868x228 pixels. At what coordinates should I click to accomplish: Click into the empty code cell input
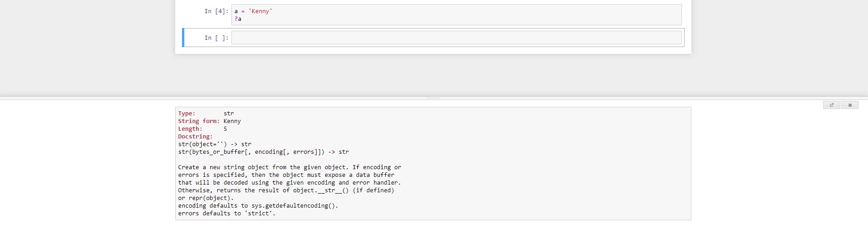(x=456, y=38)
